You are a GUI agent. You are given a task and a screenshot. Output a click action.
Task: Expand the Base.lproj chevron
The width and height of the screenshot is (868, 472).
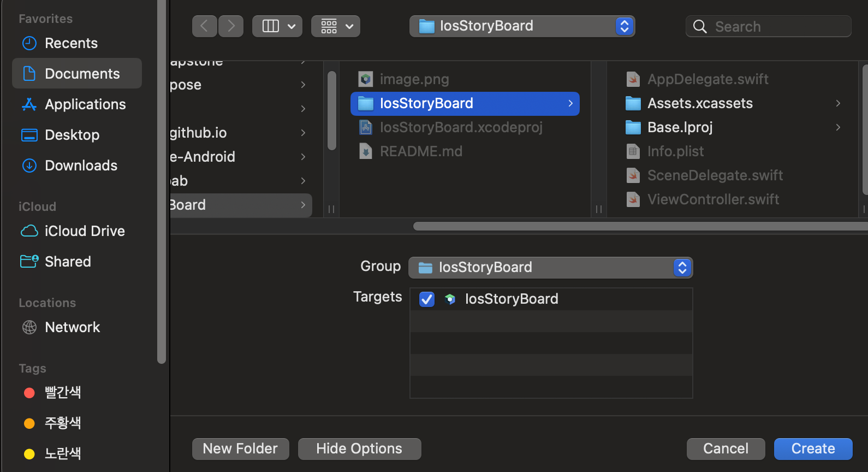[x=838, y=127]
